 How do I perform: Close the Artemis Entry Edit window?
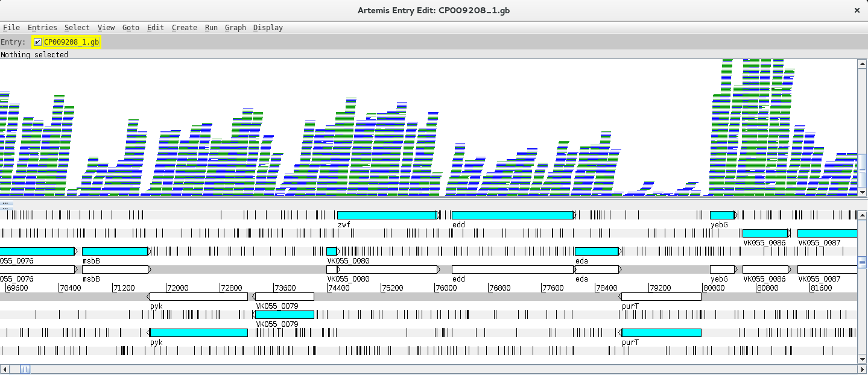point(857,10)
